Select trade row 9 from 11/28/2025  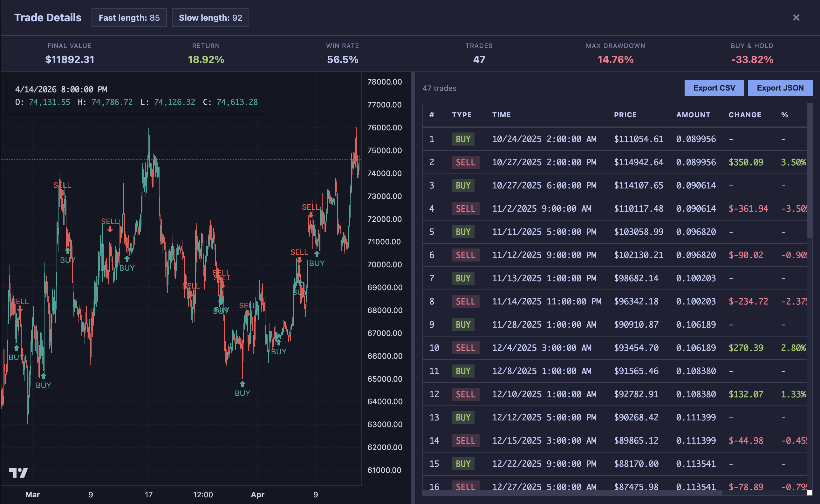click(567, 324)
